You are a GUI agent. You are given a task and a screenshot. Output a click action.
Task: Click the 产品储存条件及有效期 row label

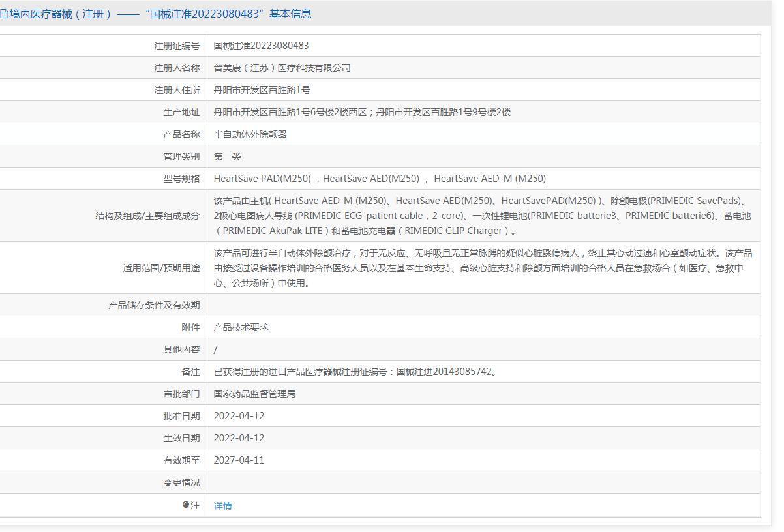click(154, 305)
